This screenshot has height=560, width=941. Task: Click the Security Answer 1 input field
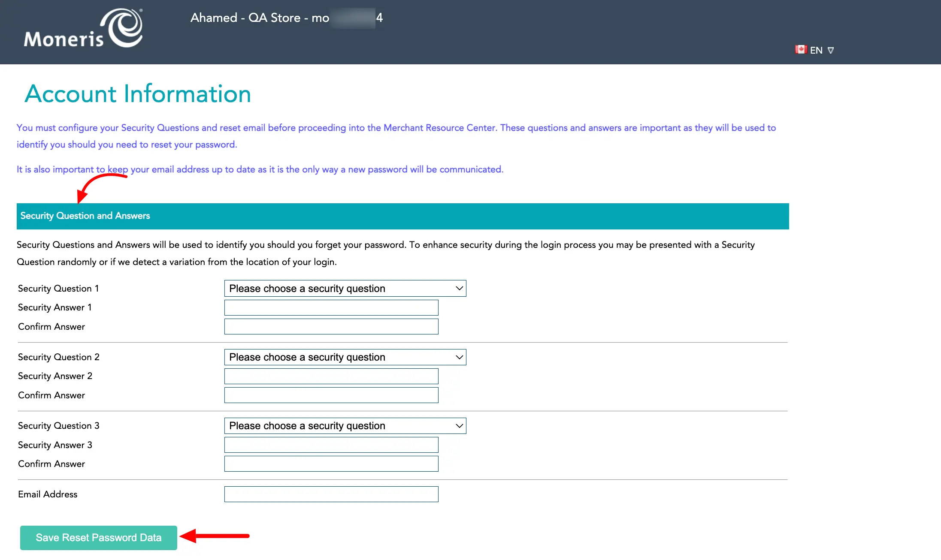(331, 307)
